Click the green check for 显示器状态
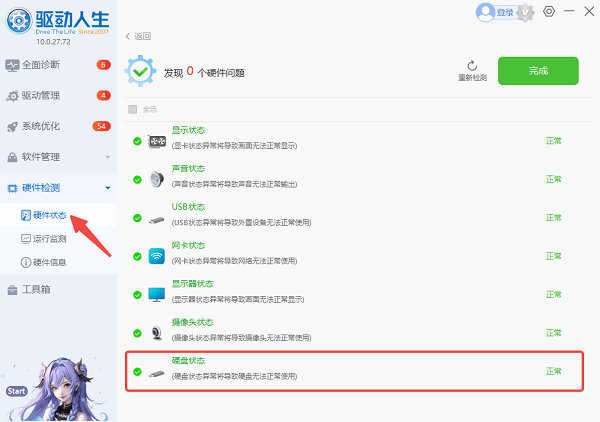The width and height of the screenshot is (600, 422). coord(137,295)
